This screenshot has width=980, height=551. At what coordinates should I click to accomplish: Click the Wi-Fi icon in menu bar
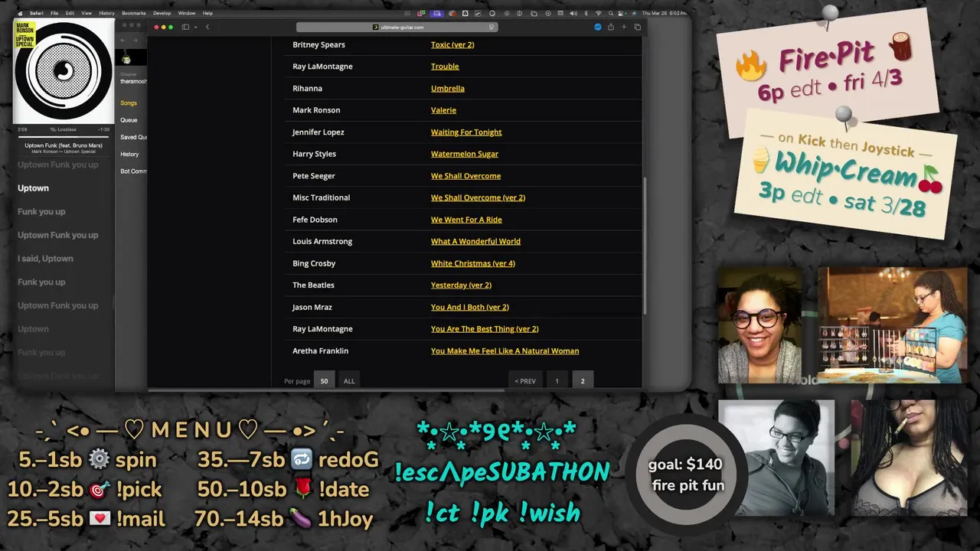point(599,13)
